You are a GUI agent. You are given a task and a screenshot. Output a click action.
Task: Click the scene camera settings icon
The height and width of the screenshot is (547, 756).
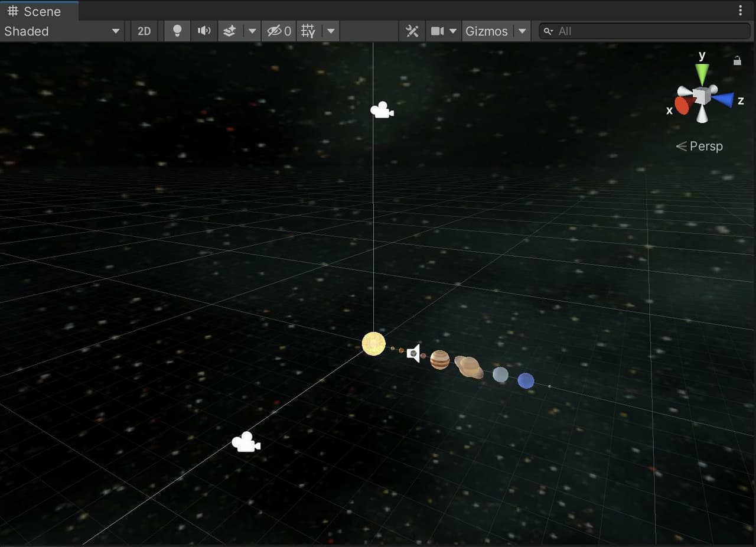click(x=438, y=31)
